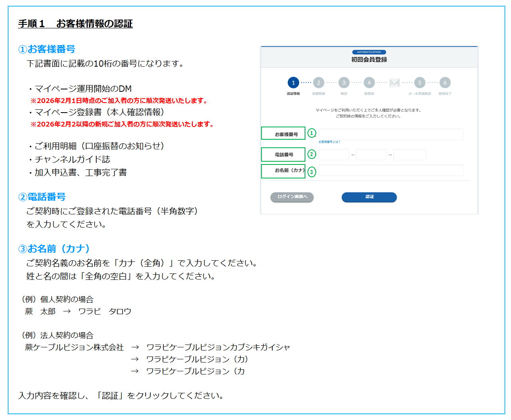Click the middle 電話番号 input box
511x420 pixels.
tap(371, 155)
